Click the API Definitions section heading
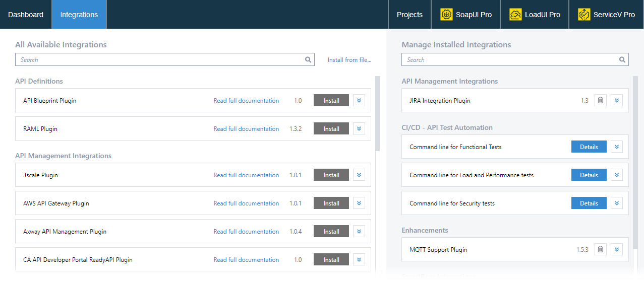This screenshot has width=644, height=281. (x=39, y=81)
